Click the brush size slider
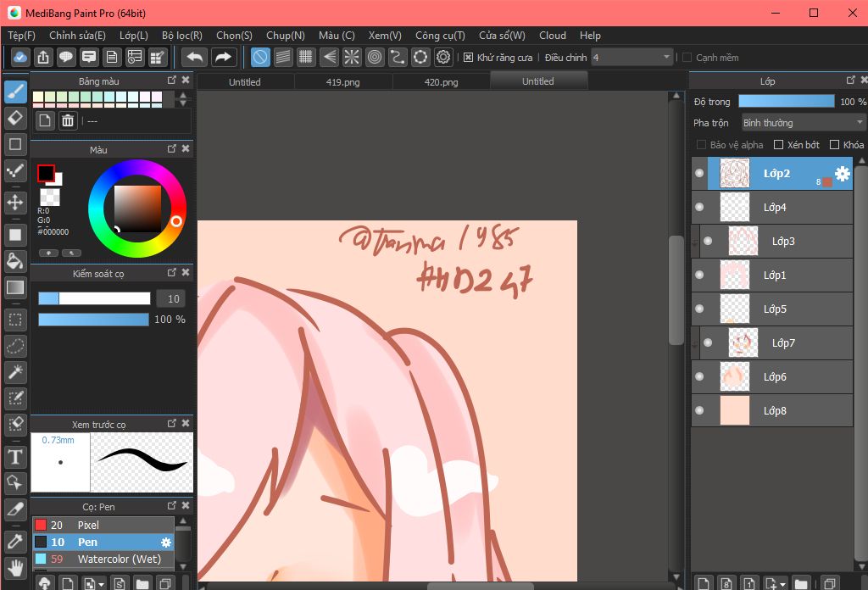This screenshot has width=868, height=590. pyautogui.click(x=94, y=299)
